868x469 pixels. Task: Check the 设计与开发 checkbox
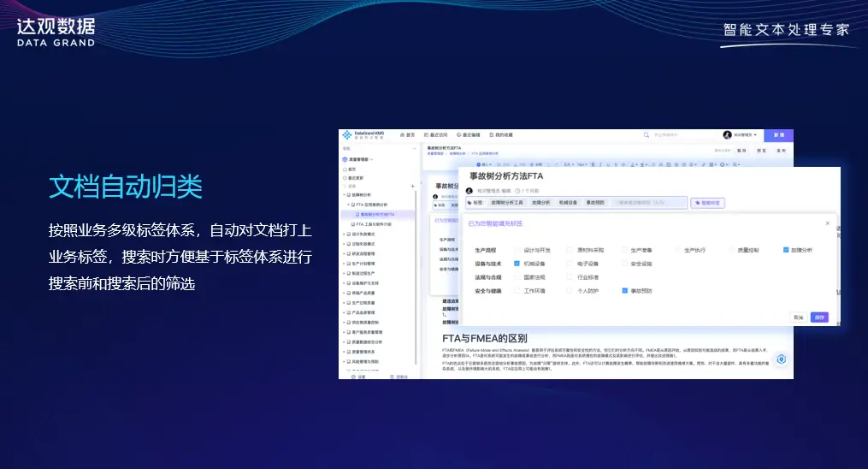517,250
